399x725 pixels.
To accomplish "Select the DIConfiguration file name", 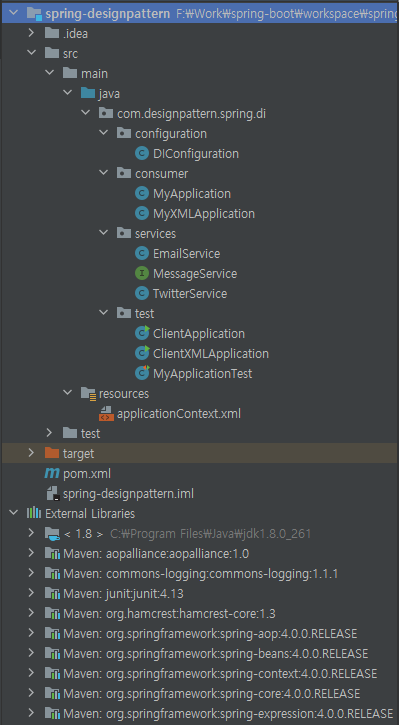I will (x=196, y=154).
